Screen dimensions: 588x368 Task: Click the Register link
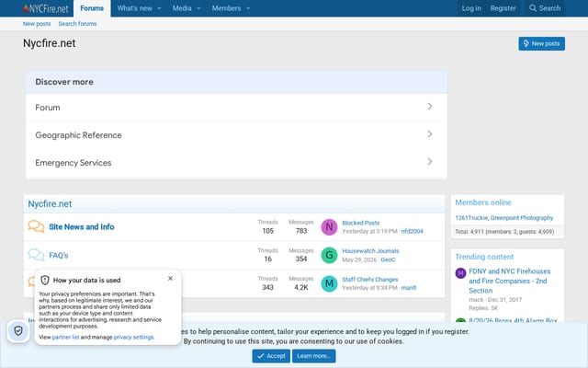[x=503, y=8]
